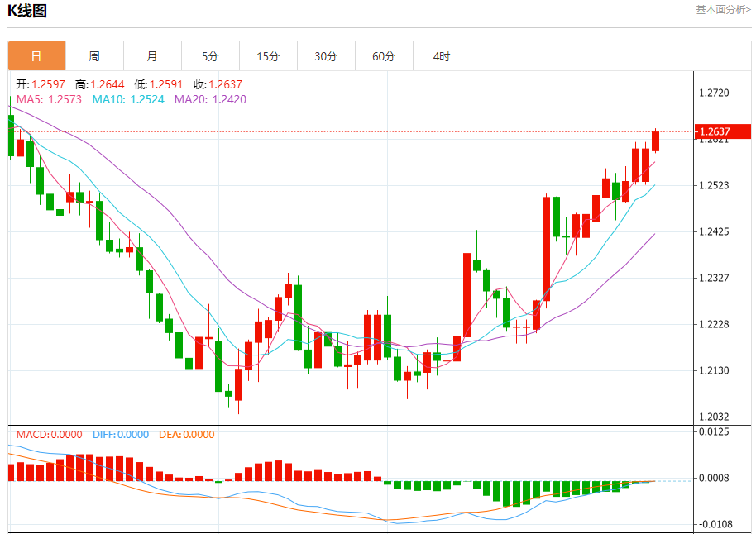Click the DIFF:0.0000 indicator label
Screen dimensions: 756x534
[121, 435]
